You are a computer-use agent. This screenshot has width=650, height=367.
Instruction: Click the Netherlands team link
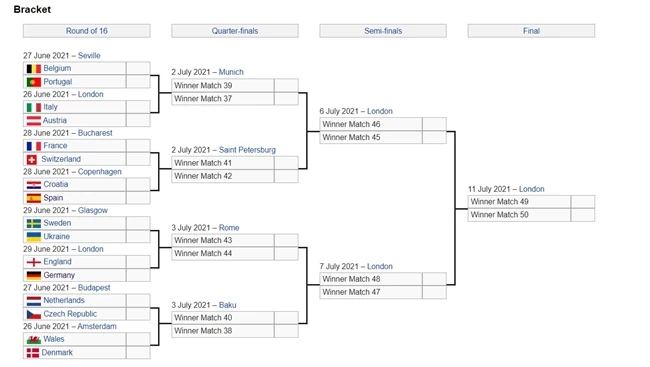click(64, 300)
